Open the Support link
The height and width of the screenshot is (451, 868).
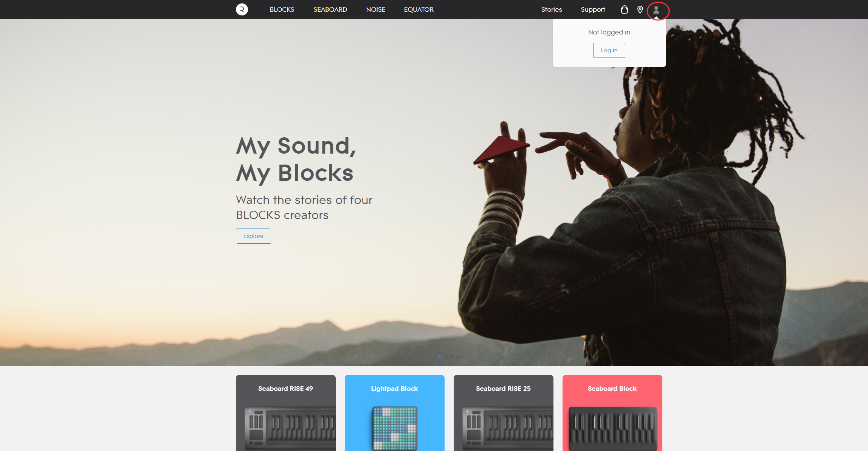click(x=593, y=9)
